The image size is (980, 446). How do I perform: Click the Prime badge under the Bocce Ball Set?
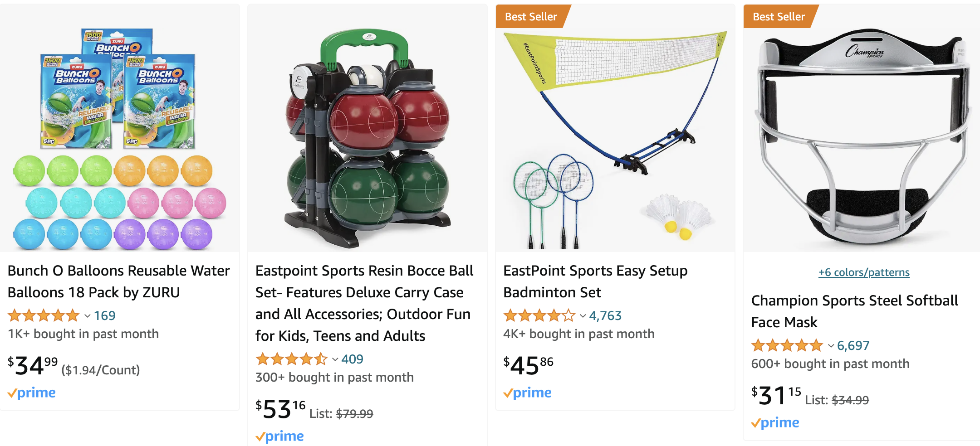click(279, 436)
